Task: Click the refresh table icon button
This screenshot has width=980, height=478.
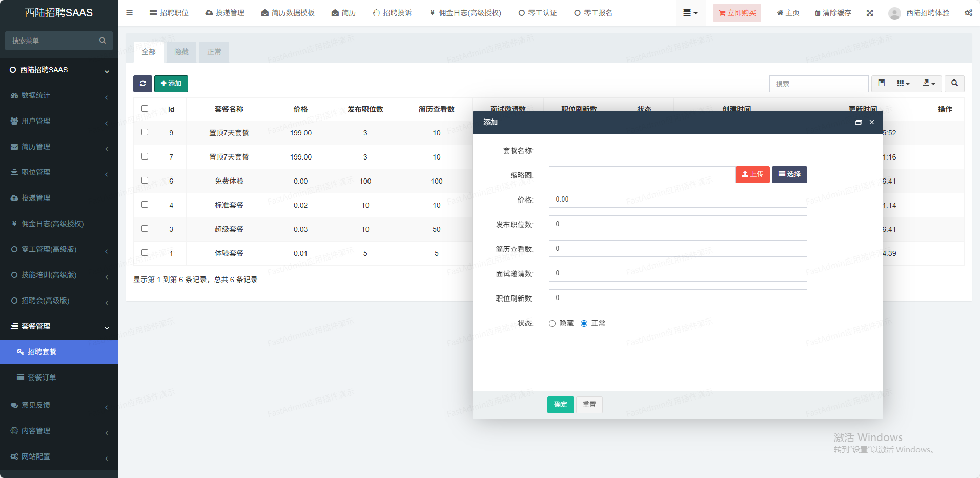Action: pos(142,84)
